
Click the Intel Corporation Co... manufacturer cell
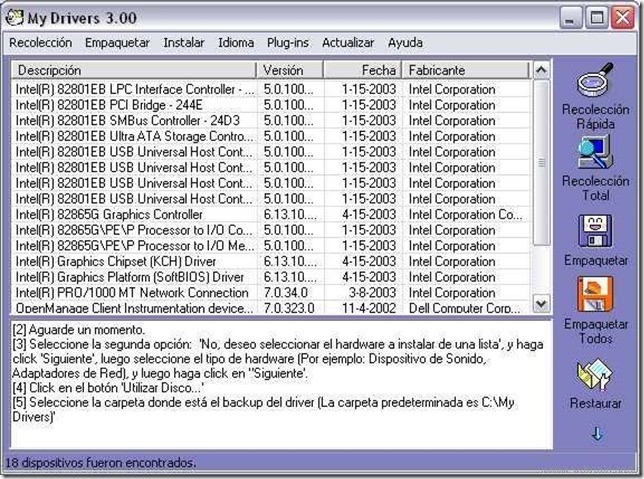tap(465, 214)
